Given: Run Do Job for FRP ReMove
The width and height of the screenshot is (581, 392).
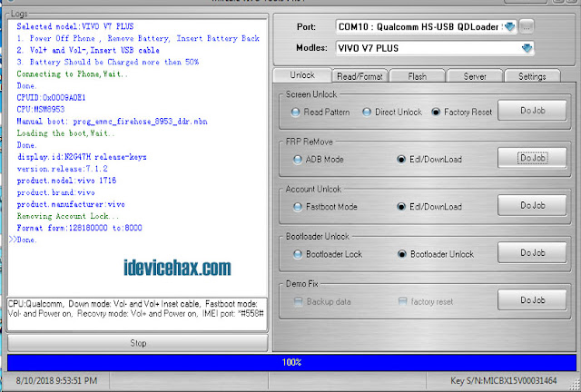Looking at the screenshot, I should pyautogui.click(x=532, y=158).
